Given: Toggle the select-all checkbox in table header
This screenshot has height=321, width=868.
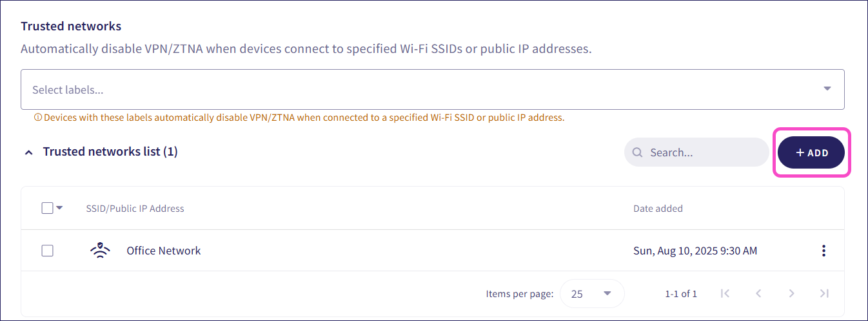Looking at the screenshot, I should click(47, 208).
